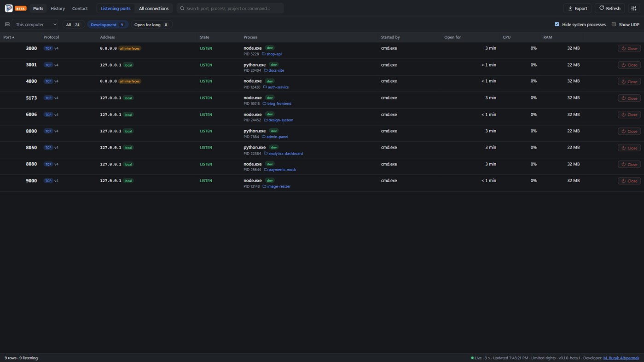Sort by the RAM column header
The image size is (644, 362).
point(547,37)
